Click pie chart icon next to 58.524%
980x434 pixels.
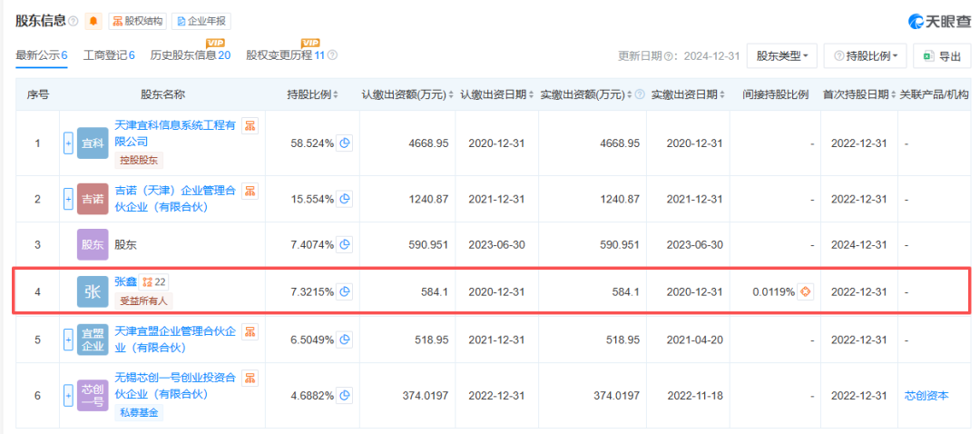pyautogui.click(x=345, y=143)
